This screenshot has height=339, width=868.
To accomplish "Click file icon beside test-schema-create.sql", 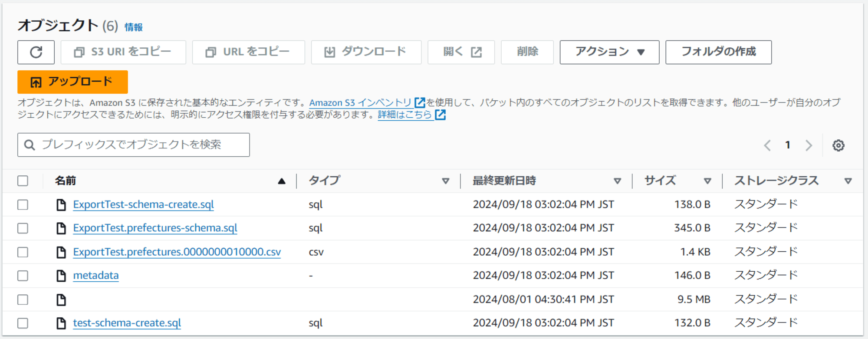I will [61, 323].
